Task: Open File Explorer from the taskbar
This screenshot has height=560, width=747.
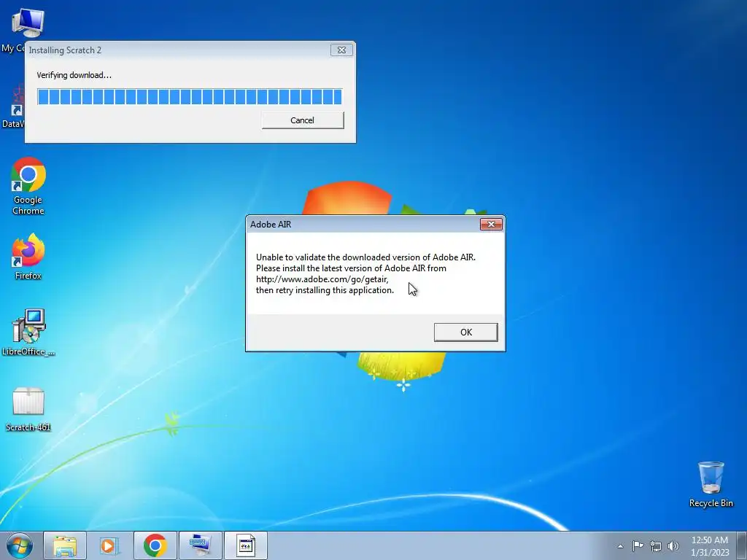Action: click(65, 545)
